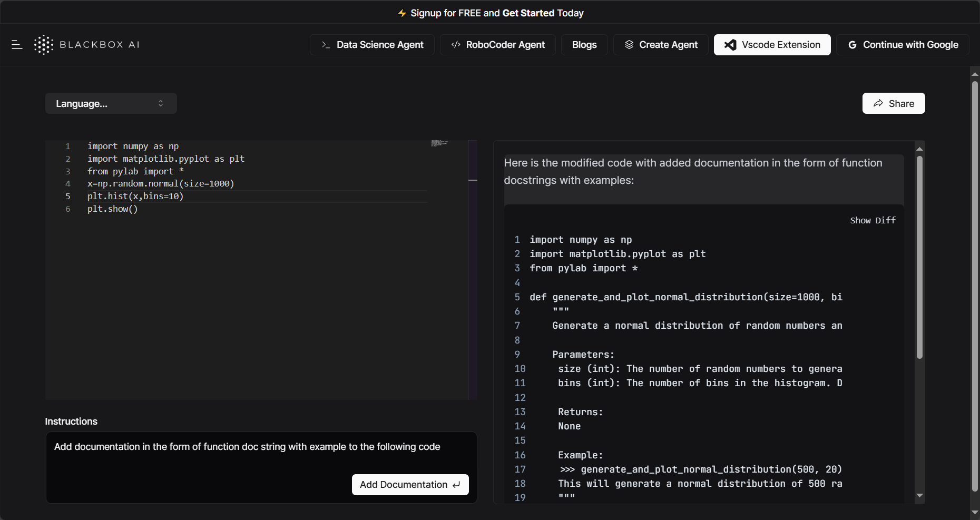Click Add Documentation button
Image resolution: width=980 pixels, height=520 pixels.
[x=410, y=485]
